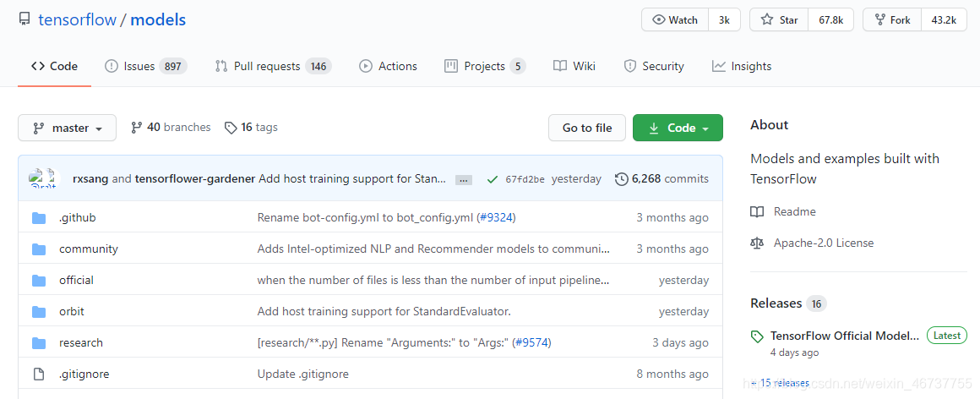The image size is (980, 399).
Task: Open the Insights tab
Action: (x=742, y=66)
